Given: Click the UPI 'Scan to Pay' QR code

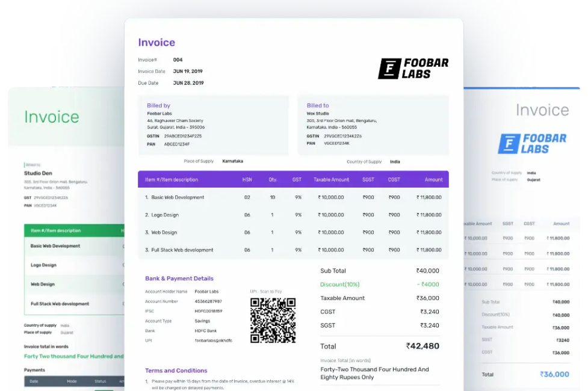Looking at the screenshot, I should click(x=273, y=319).
